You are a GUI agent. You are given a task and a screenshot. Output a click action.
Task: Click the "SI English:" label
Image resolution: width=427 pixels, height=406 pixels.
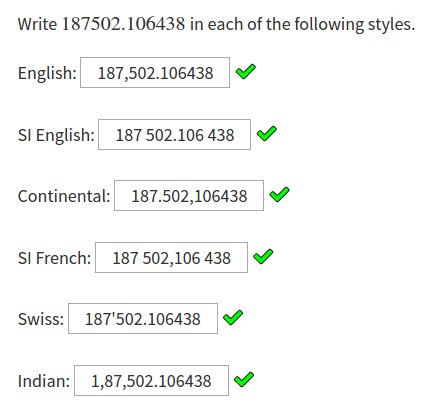(56, 135)
